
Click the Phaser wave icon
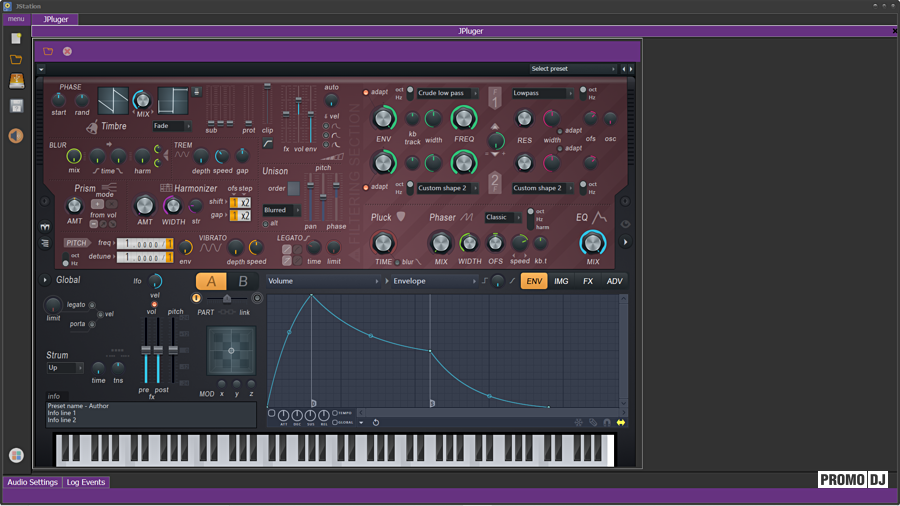[467, 217]
